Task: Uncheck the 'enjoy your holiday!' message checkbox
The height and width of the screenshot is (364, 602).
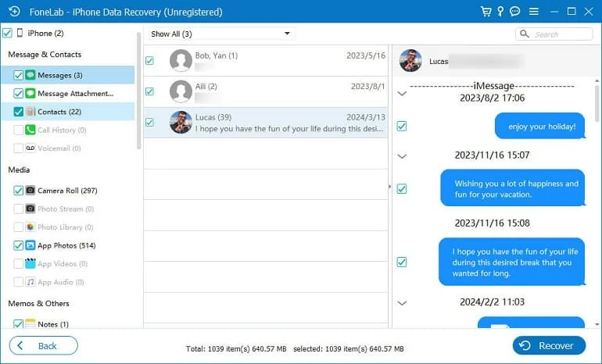Action: pos(402,126)
